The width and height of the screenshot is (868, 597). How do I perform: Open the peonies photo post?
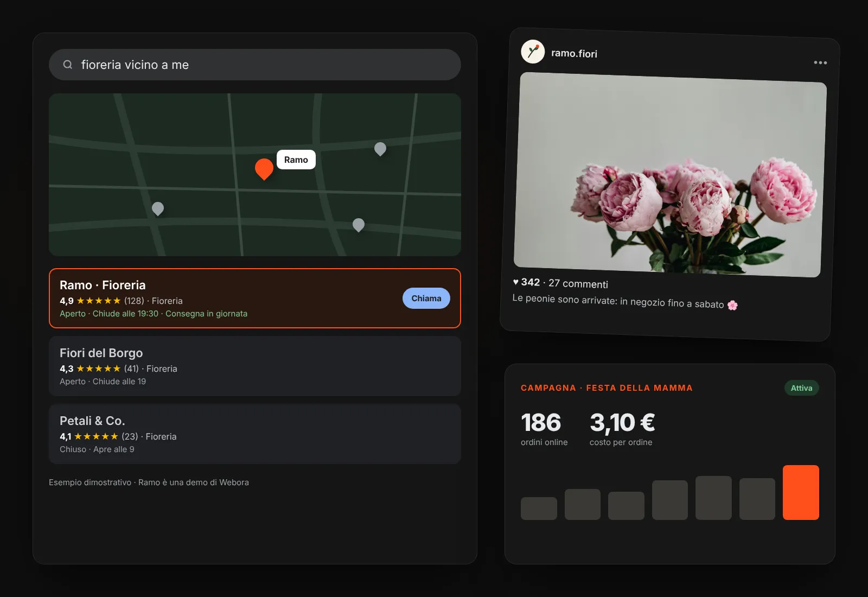tap(671, 175)
